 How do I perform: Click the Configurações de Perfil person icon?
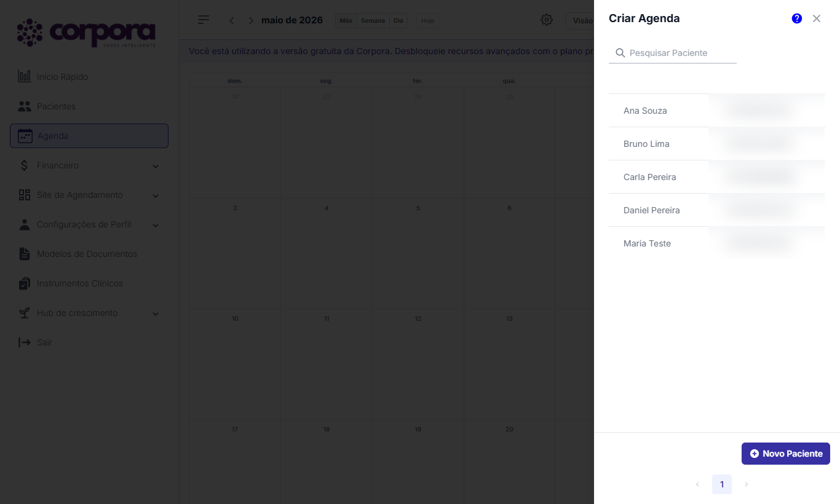(x=25, y=224)
